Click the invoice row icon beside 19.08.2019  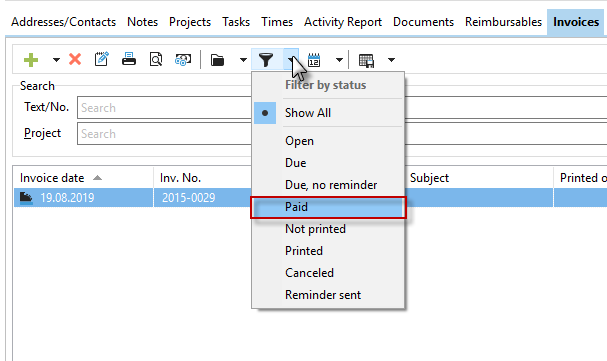click(x=26, y=198)
